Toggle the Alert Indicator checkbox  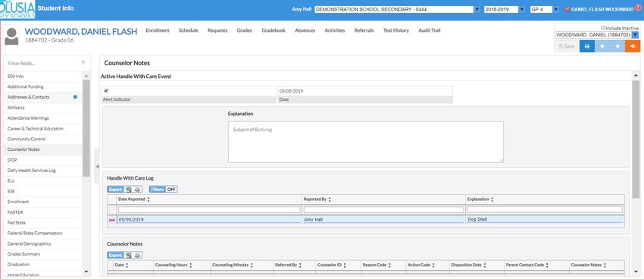coord(106,91)
